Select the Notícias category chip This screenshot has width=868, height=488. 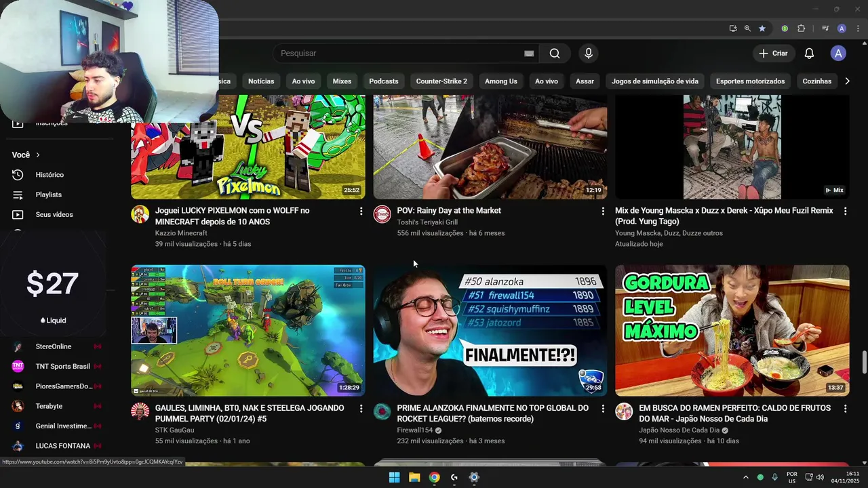point(261,81)
